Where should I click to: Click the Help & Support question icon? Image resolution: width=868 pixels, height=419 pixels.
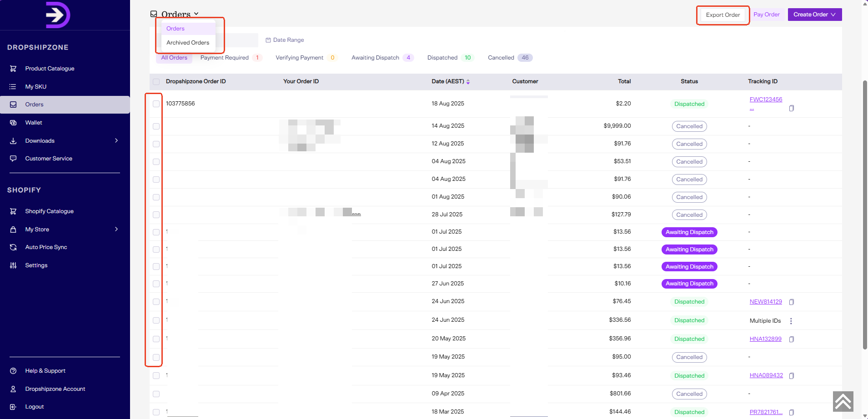[x=13, y=371]
